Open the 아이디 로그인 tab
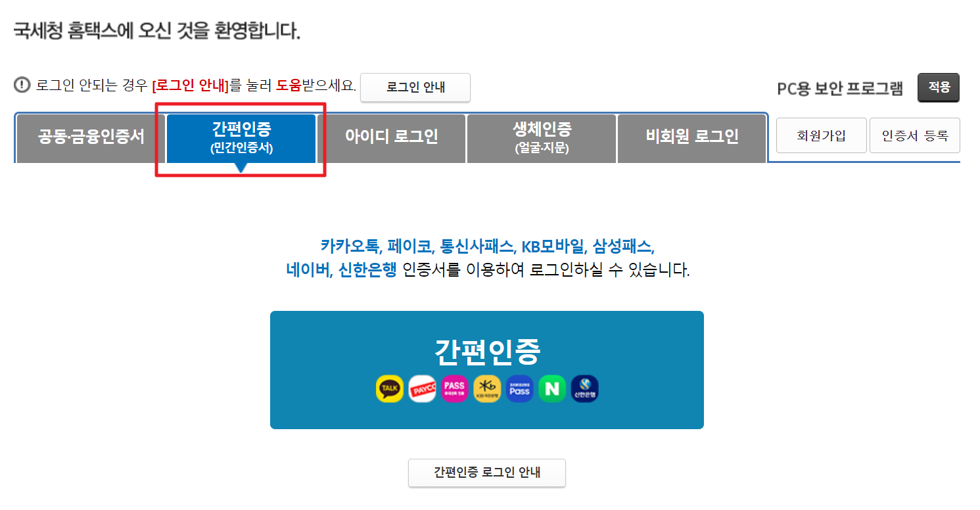Viewport: 980px width, 510px height. 391,138
